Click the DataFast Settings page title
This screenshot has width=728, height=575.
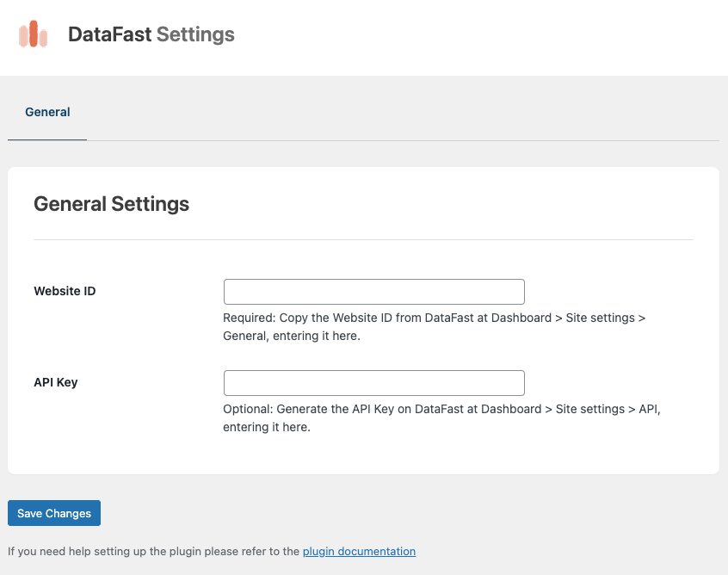click(151, 34)
